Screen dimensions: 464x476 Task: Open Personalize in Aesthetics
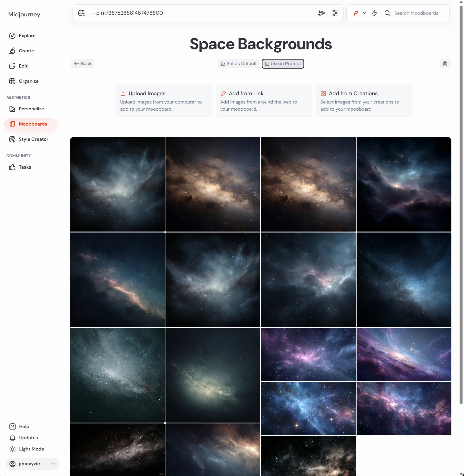(x=31, y=109)
